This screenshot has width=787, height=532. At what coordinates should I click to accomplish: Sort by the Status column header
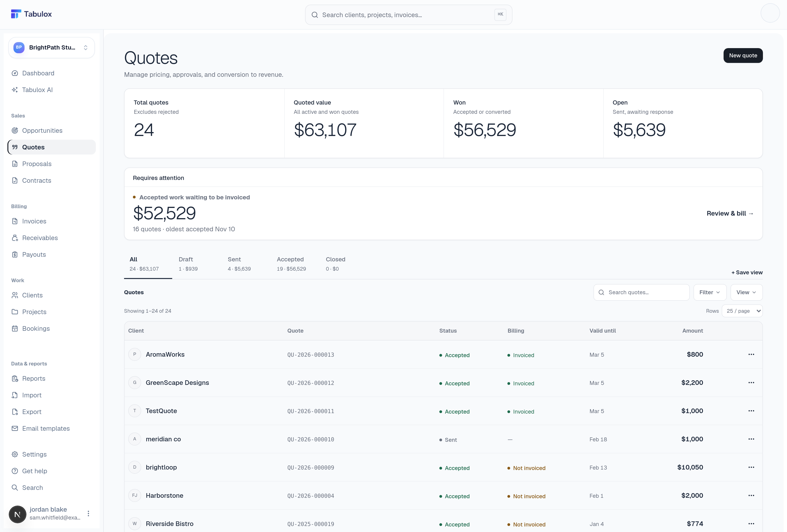click(x=448, y=331)
